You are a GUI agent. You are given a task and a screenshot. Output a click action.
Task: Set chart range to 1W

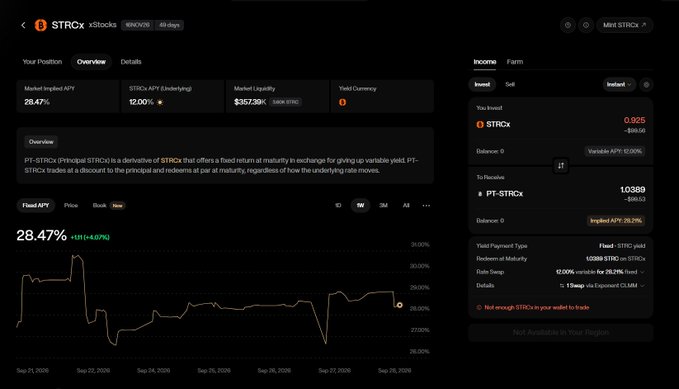pyautogui.click(x=360, y=205)
